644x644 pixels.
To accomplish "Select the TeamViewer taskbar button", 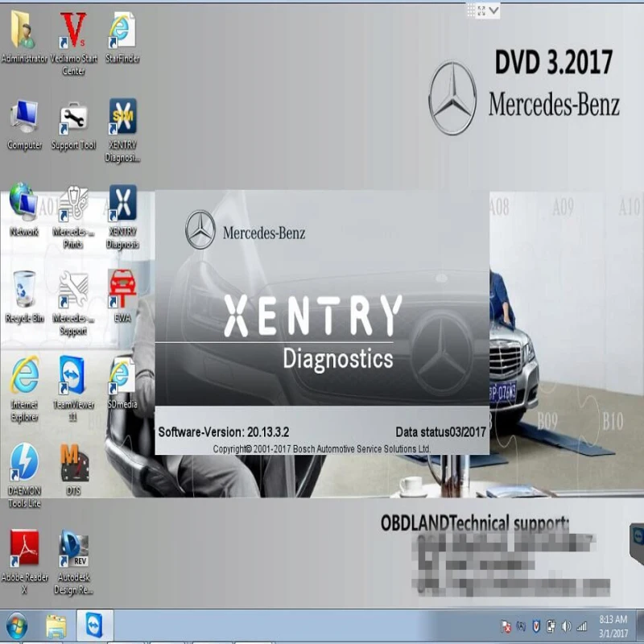I will 95,625.
